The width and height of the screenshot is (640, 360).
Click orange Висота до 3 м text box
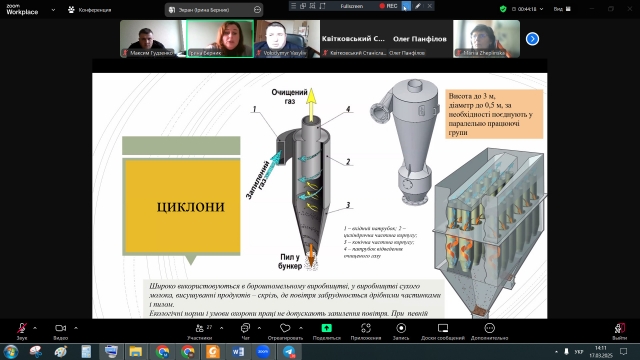pos(494,114)
